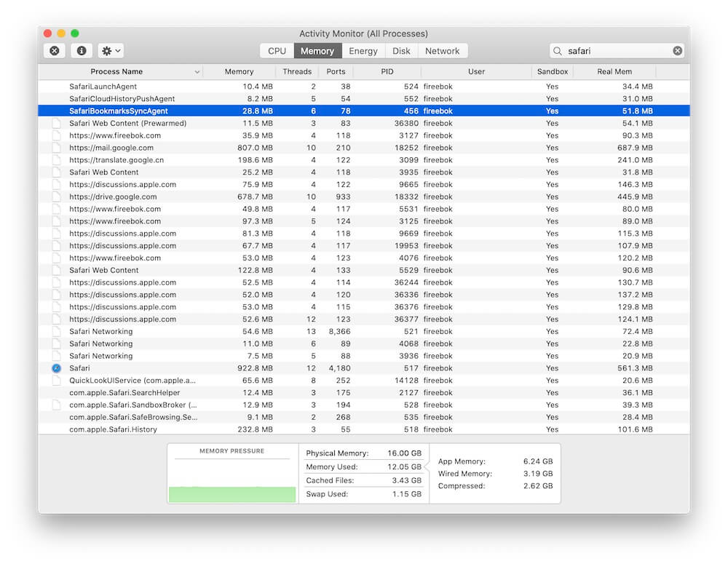Open the Network tab

(442, 51)
